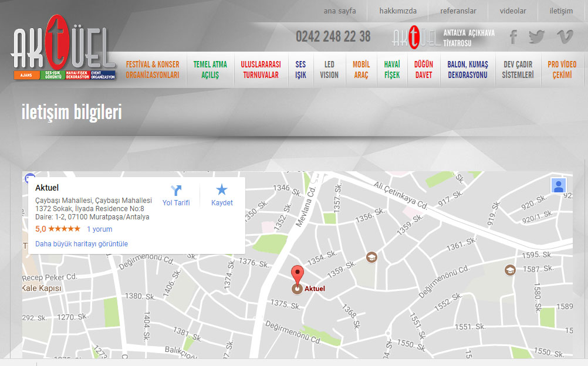Click the 5,0 star rating
The width and height of the screenshot is (588, 366).
coord(58,229)
